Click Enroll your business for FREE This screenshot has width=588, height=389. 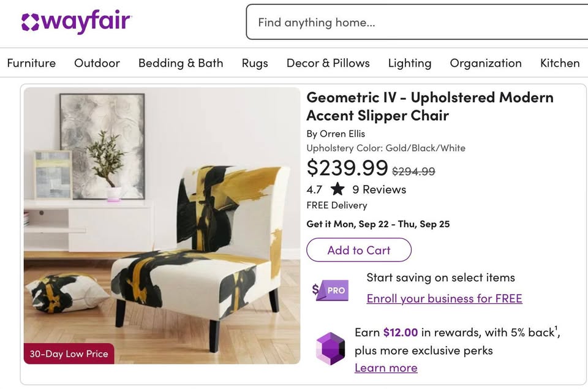pos(444,298)
